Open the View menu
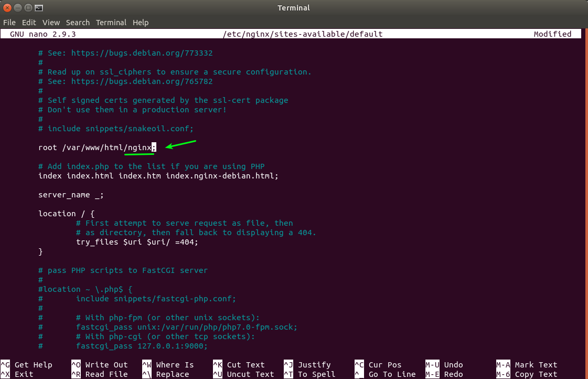The image size is (588, 379). [x=51, y=23]
